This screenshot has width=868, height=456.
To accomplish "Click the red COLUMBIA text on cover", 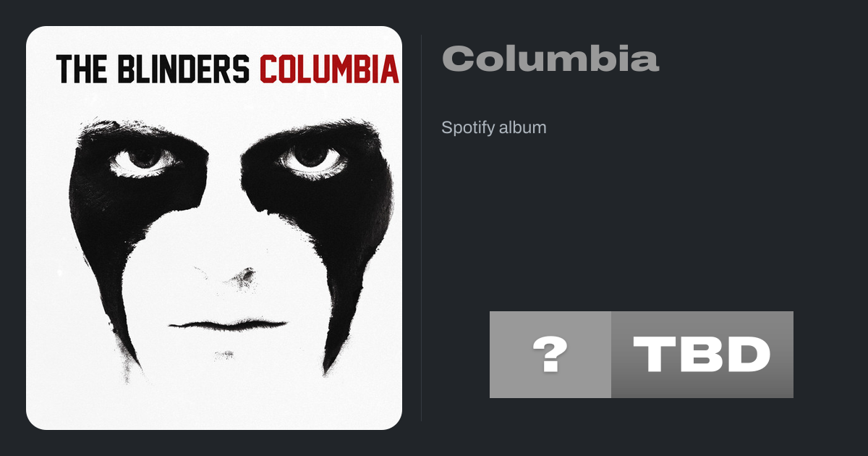I will click(x=329, y=69).
